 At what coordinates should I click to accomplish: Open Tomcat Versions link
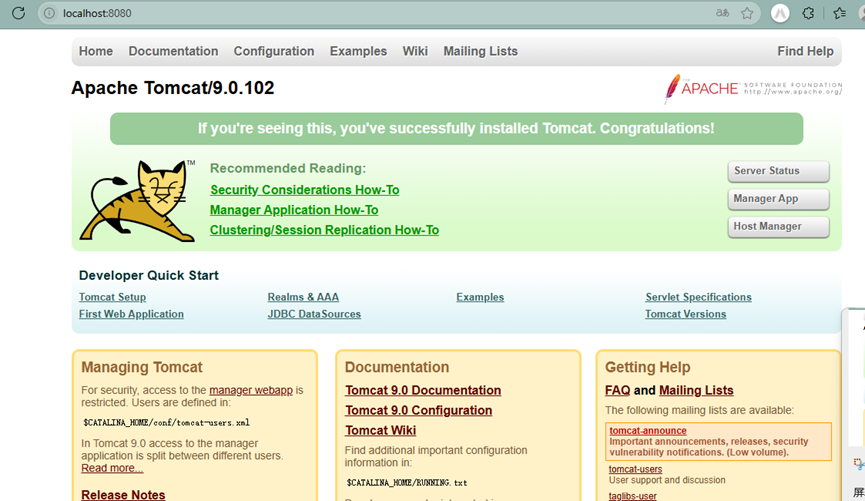tap(686, 314)
